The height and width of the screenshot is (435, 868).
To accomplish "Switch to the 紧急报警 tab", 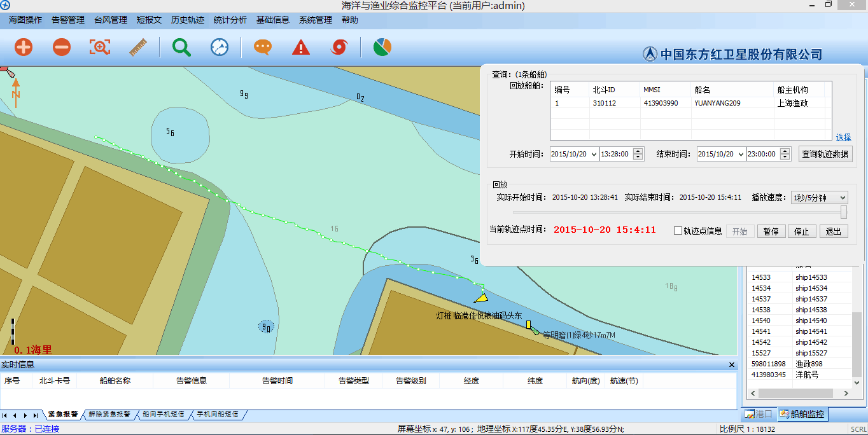I will pyautogui.click(x=63, y=414).
